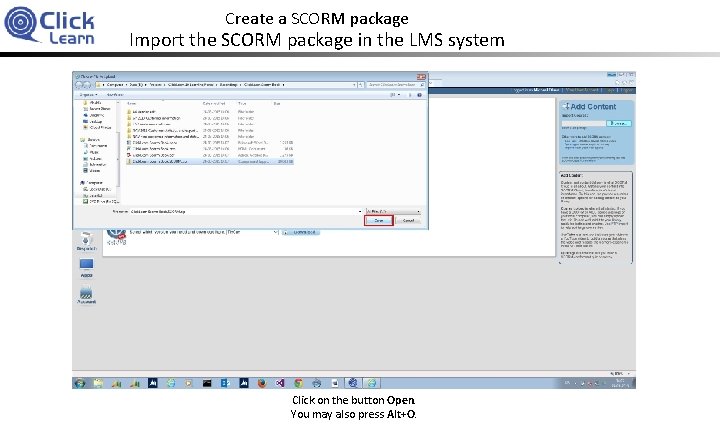Screen dimensions: 720x437
Task: Click the Open button in the file dialog
Action: [378, 221]
